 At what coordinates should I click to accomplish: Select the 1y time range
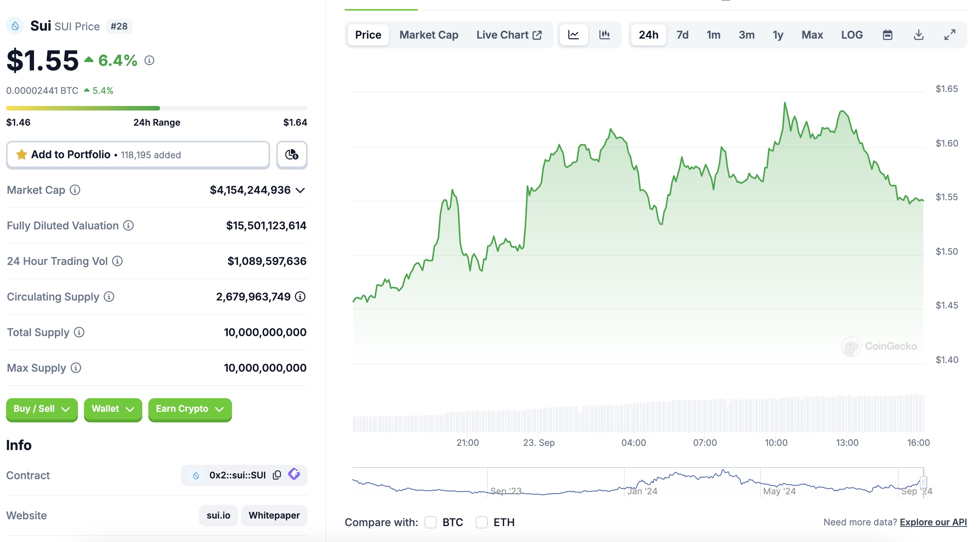(778, 35)
